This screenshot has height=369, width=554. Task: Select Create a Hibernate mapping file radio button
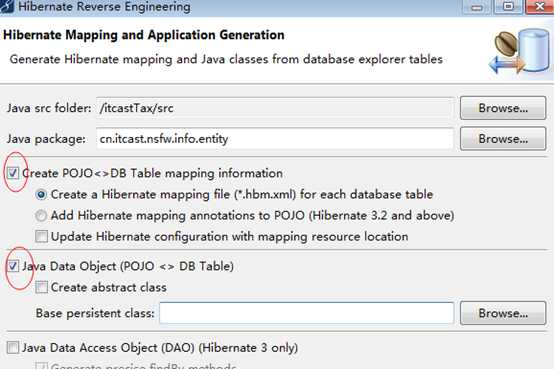41,194
